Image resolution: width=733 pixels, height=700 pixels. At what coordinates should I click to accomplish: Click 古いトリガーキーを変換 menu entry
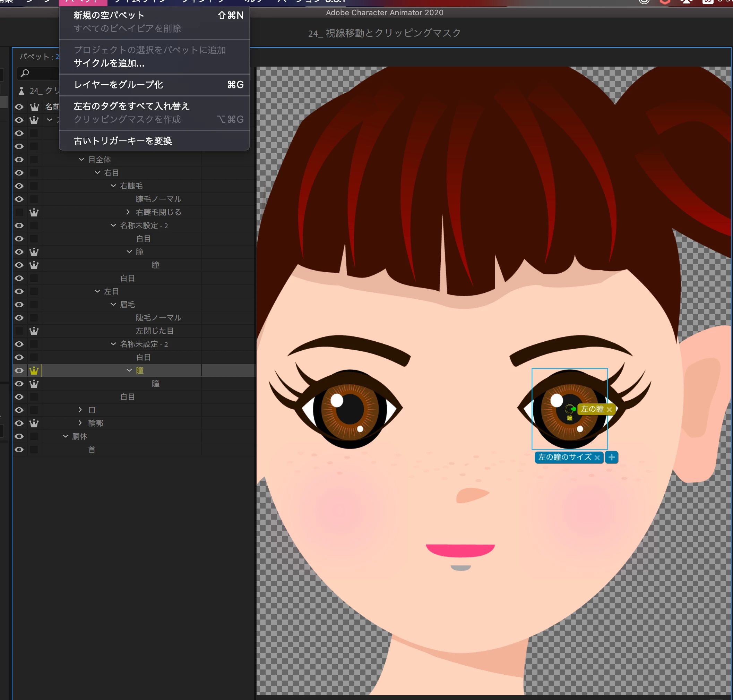tap(123, 141)
